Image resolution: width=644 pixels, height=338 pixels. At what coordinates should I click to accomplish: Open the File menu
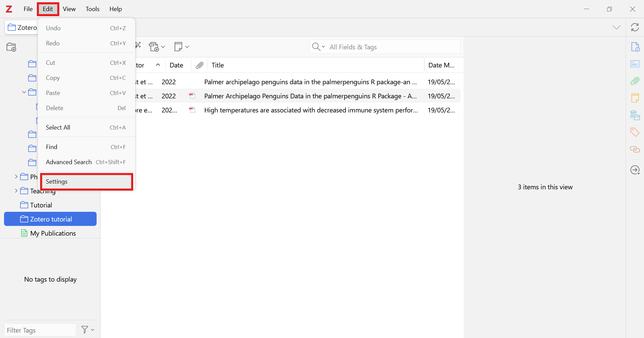pos(28,9)
